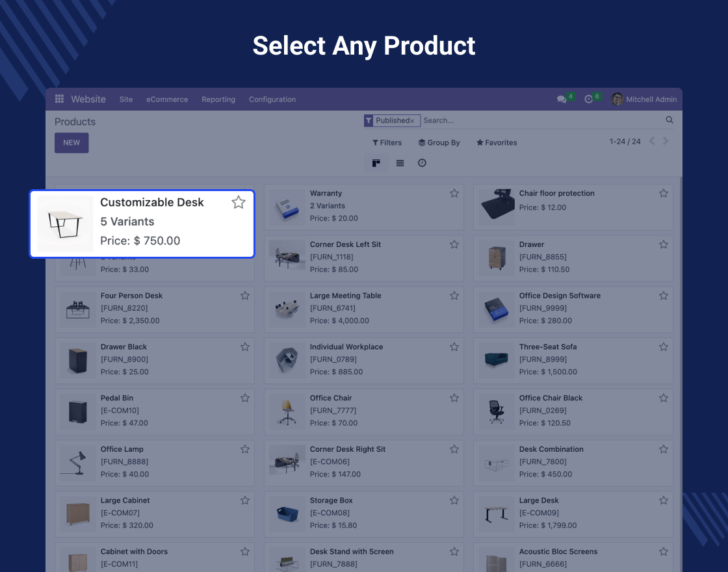Star the Office Lamp product
This screenshot has width=728, height=572.
244,449
